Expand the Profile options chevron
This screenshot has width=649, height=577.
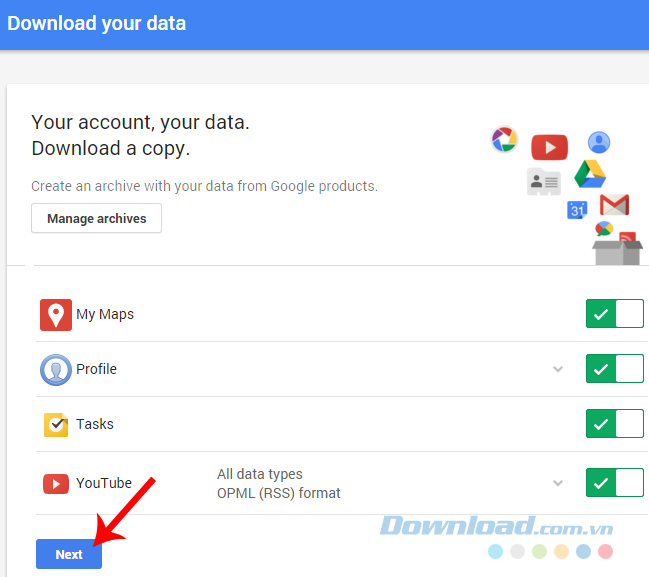[558, 369]
